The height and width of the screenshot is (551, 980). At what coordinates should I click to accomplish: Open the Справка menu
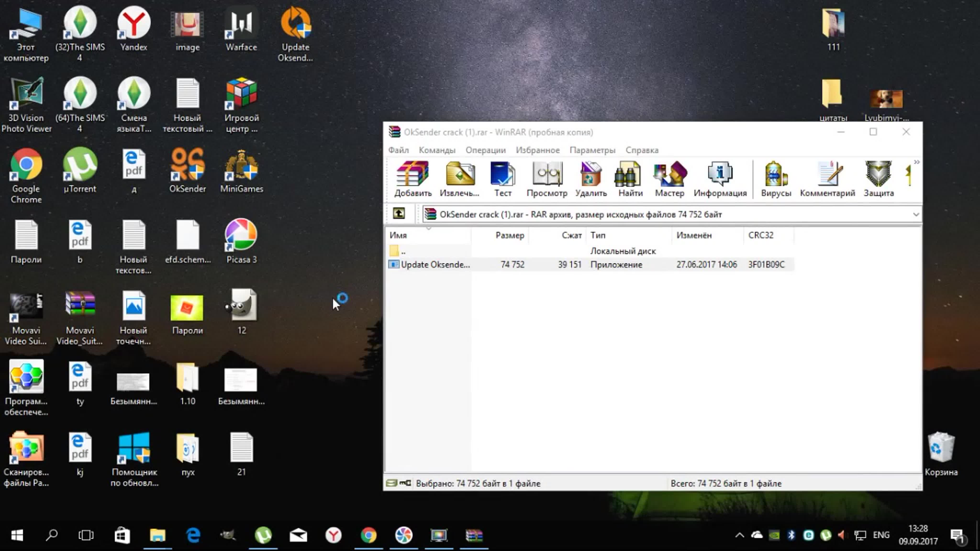642,150
